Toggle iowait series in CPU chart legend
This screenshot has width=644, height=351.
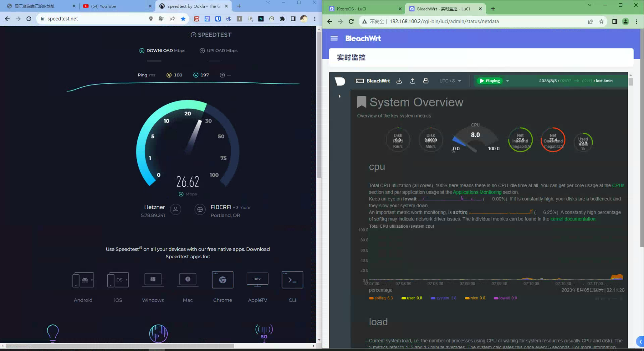point(505,298)
